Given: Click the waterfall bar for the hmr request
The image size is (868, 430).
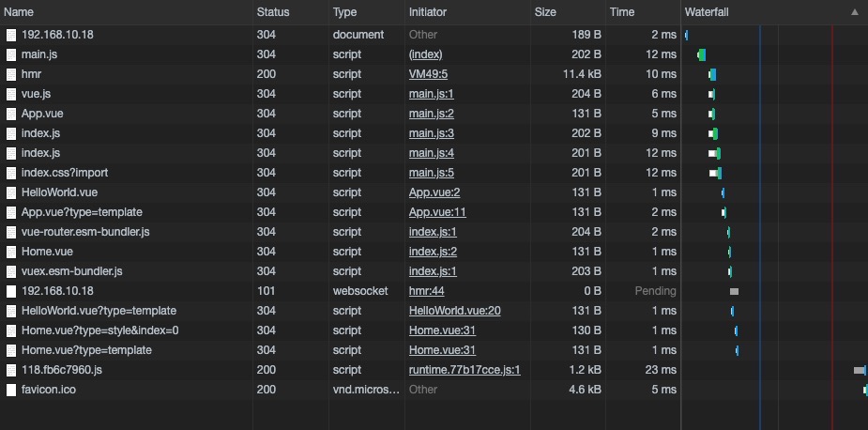Looking at the screenshot, I should 712,74.
